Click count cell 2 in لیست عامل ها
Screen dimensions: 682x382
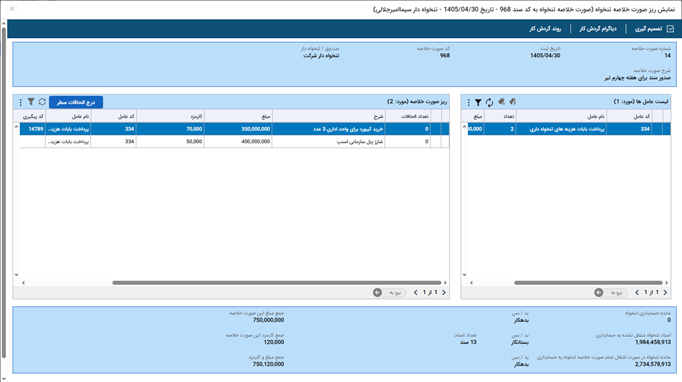[x=500, y=129]
